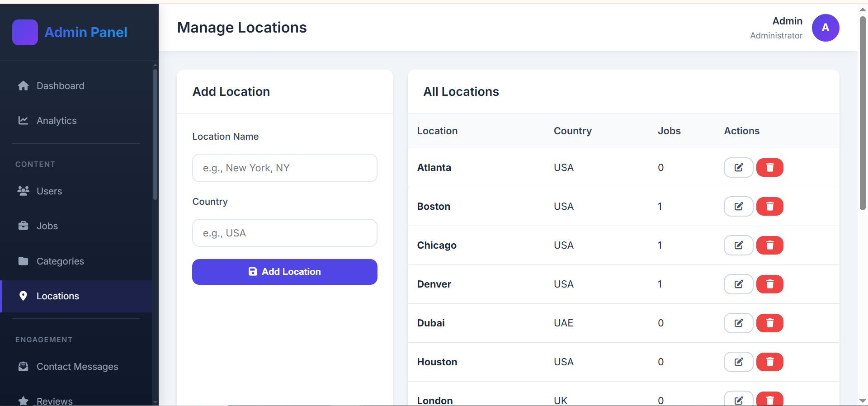Go to the Analytics page
The width and height of the screenshot is (868, 406).
coord(57,121)
